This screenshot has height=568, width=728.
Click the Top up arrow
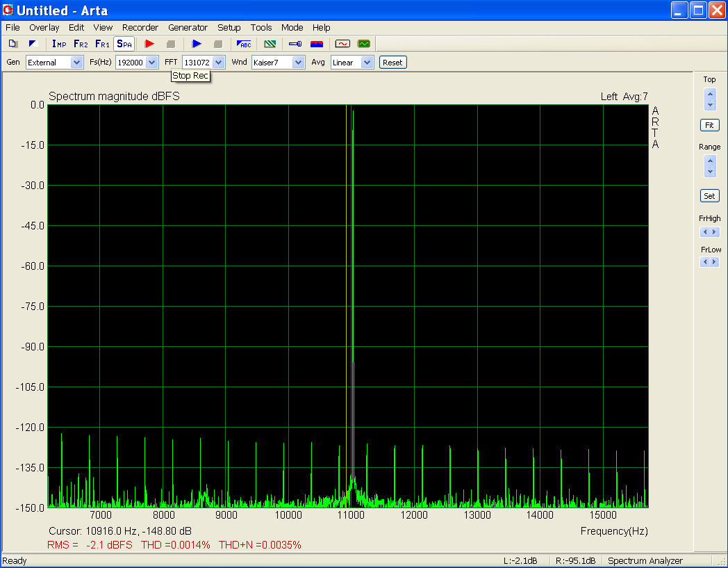tap(710, 95)
